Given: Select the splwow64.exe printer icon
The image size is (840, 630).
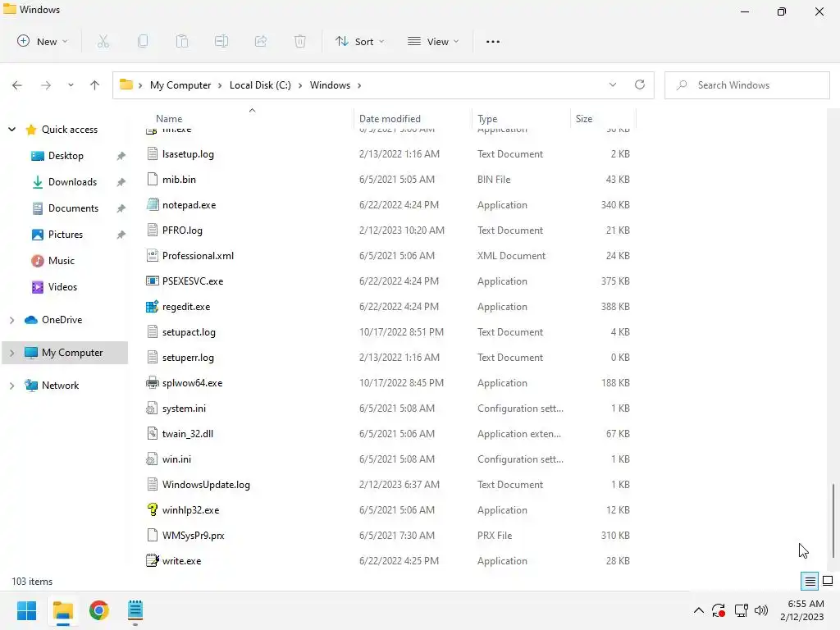Looking at the screenshot, I should tap(153, 382).
